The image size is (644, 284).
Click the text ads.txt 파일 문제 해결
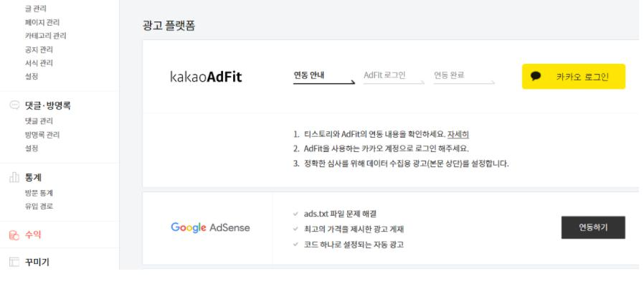pos(340,214)
